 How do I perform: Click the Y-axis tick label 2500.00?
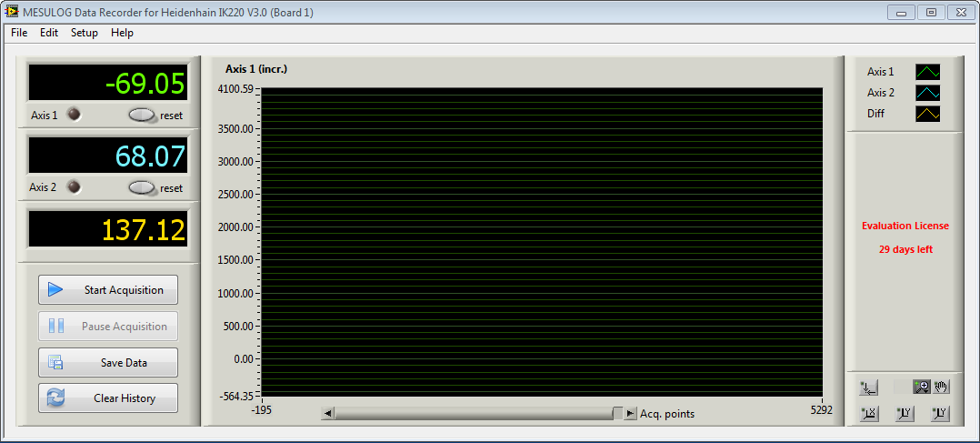click(235, 194)
